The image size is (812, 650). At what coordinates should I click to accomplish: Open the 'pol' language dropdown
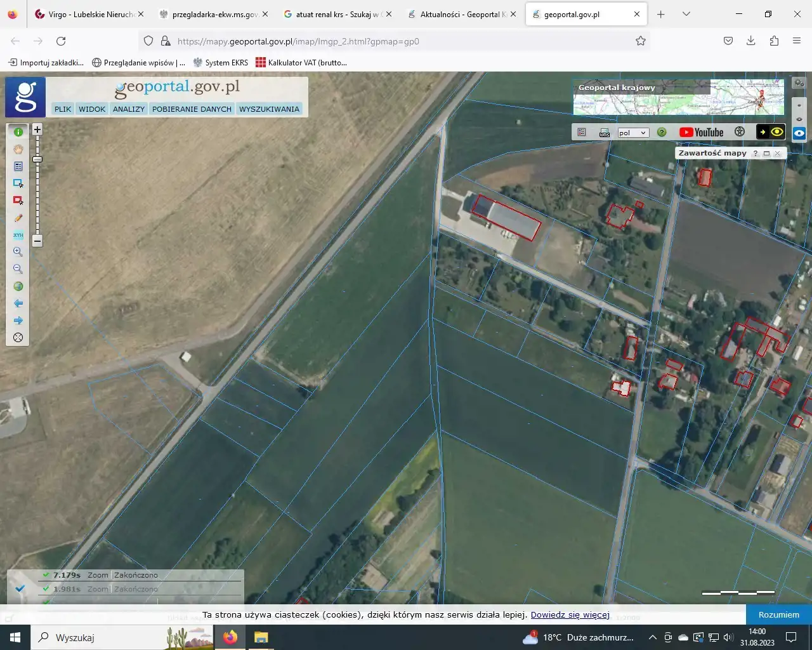[633, 133]
